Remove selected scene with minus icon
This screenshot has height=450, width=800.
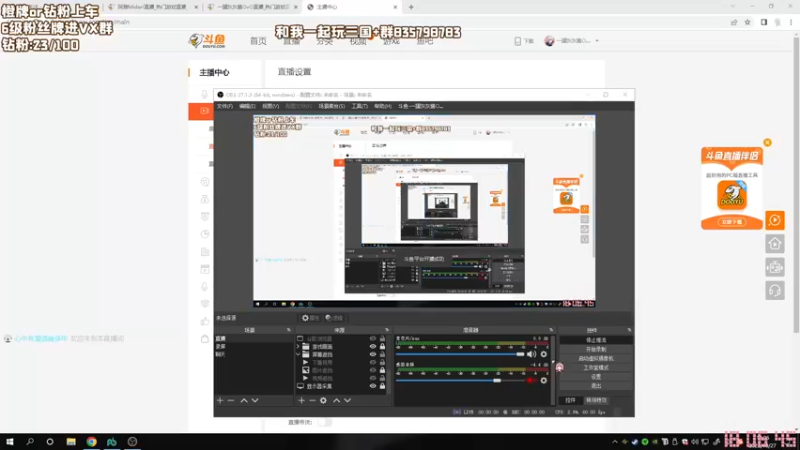pyautogui.click(x=231, y=401)
